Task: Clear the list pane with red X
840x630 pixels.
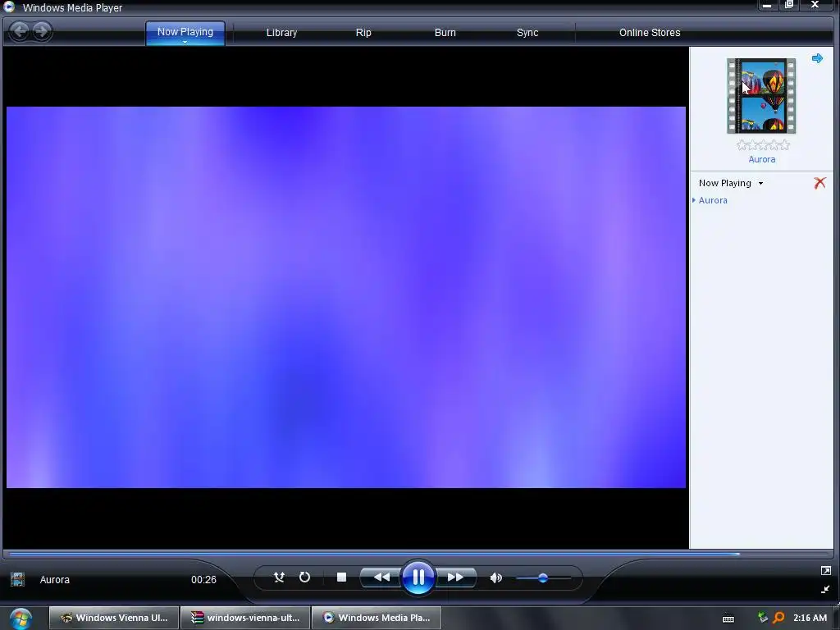Action: pyautogui.click(x=819, y=183)
